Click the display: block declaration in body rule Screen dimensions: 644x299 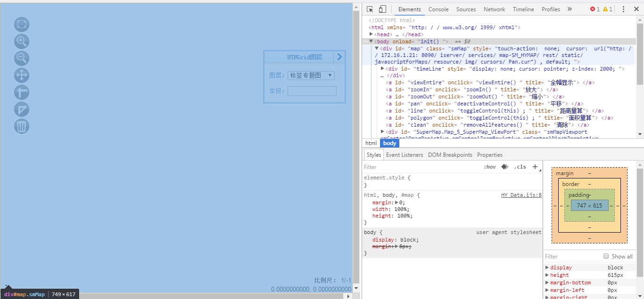coord(396,240)
